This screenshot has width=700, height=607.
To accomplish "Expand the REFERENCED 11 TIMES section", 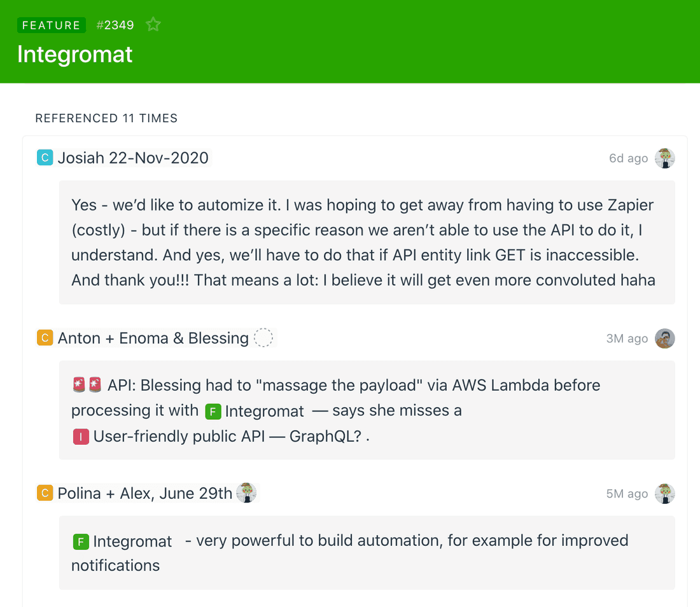I will (x=107, y=118).
